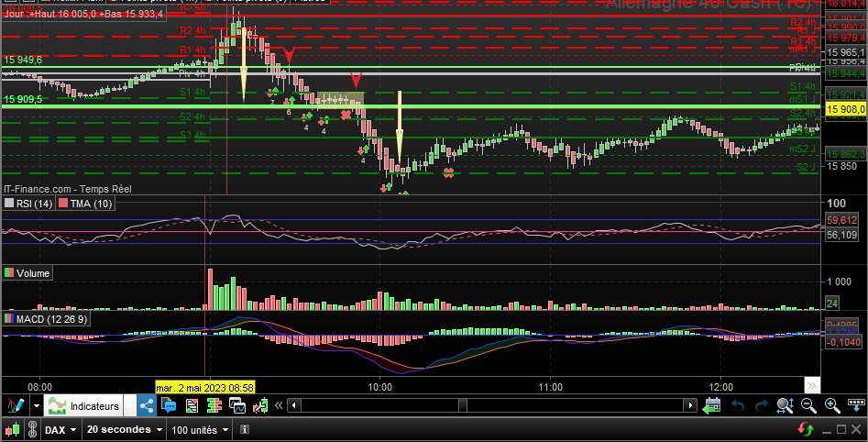The height and width of the screenshot is (442, 868).
Task: Click the candlestick chart style icon
Action: [12, 430]
